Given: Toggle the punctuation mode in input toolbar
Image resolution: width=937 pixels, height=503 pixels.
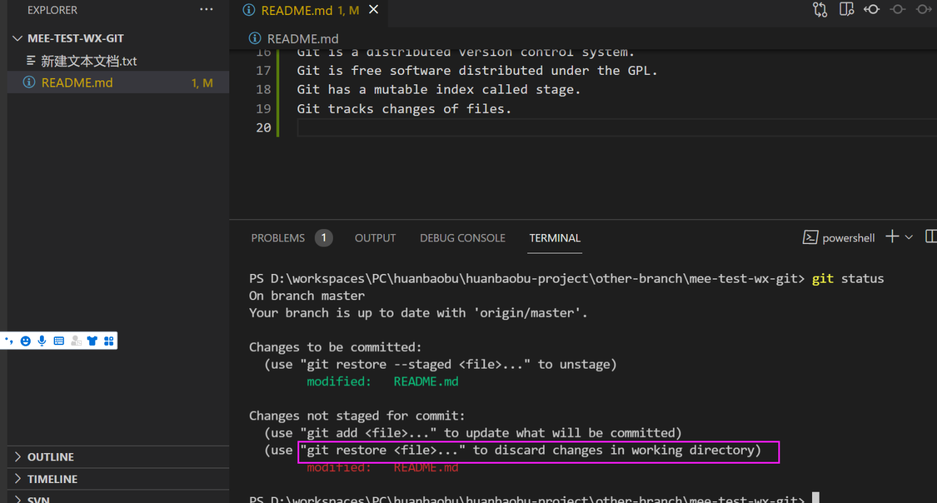Looking at the screenshot, I should click(9, 341).
